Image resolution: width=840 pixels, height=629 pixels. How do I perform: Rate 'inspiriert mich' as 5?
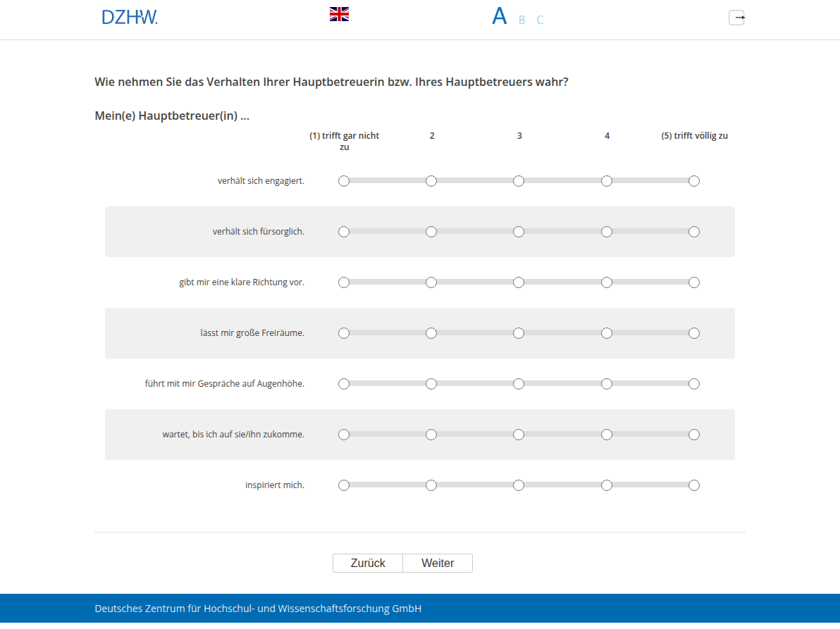693,485
